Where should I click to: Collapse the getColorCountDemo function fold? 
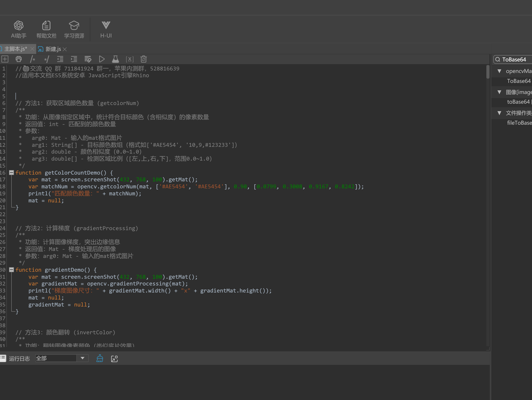[11, 173]
